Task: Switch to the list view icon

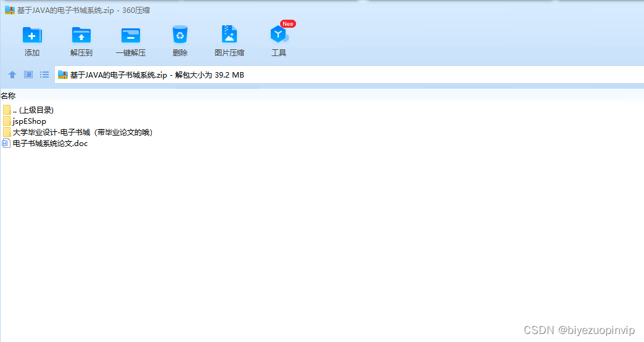Action: coord(44,75)
